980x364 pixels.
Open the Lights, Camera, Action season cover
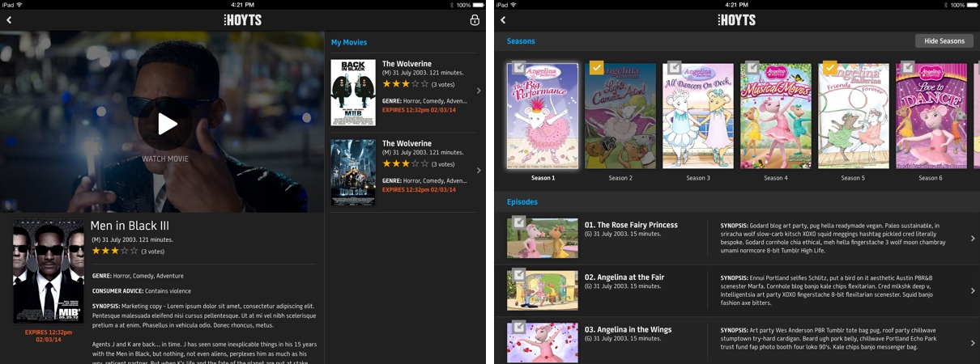click(620, 116)
